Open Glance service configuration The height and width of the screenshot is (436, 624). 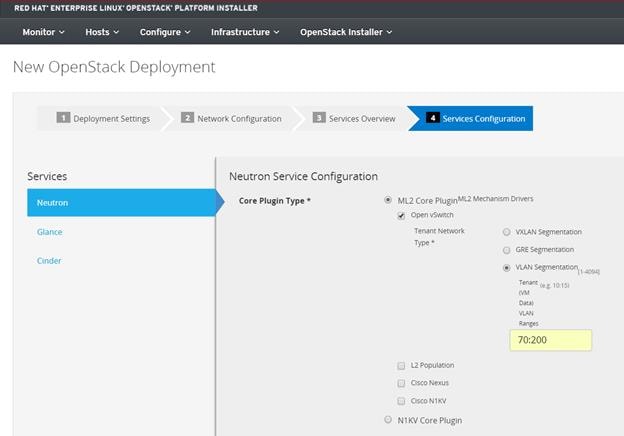pyautogui.click(x=49, y=232)
